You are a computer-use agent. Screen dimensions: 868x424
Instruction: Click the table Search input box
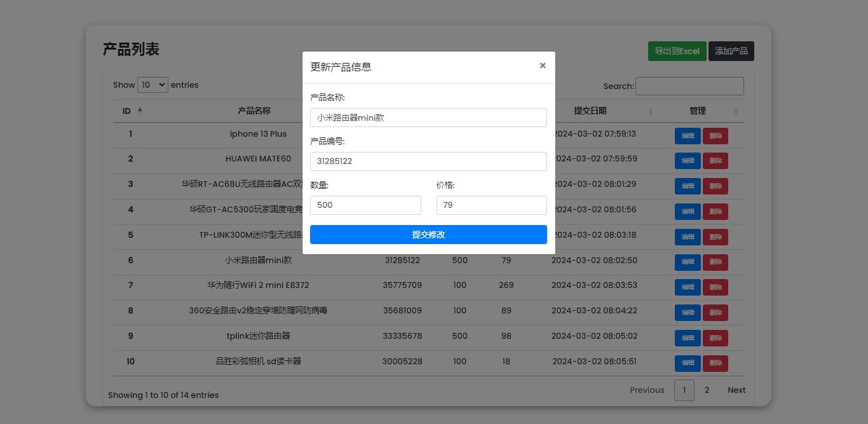click(x=689, y=86)
